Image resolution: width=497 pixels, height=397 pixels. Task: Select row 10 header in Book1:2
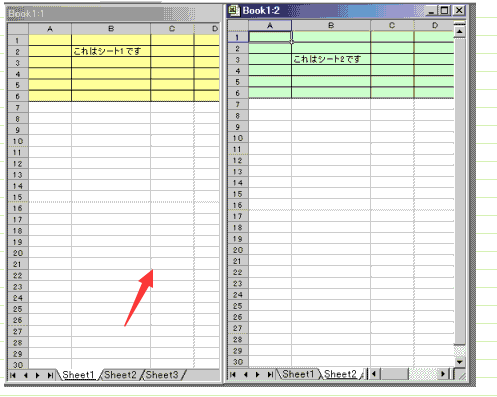(x=238, y=138)
